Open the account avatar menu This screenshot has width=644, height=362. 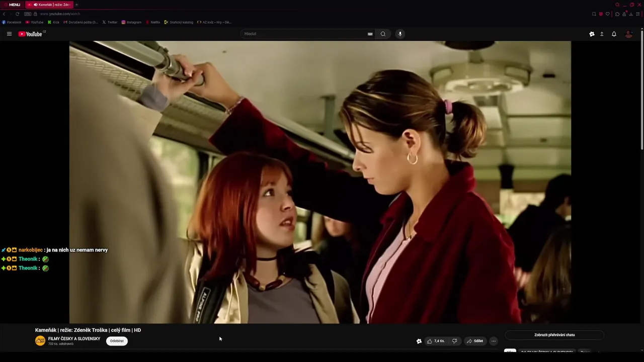click(628, 34)
